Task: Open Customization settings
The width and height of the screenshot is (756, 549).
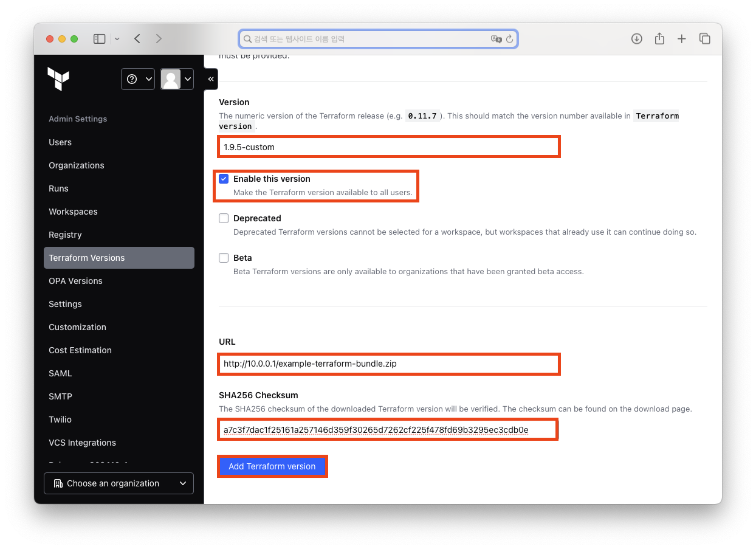Action: click(77, 327)
